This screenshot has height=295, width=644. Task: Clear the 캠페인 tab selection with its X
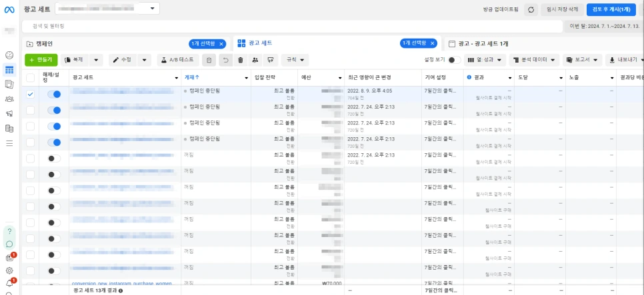click(x=222, y=43)
